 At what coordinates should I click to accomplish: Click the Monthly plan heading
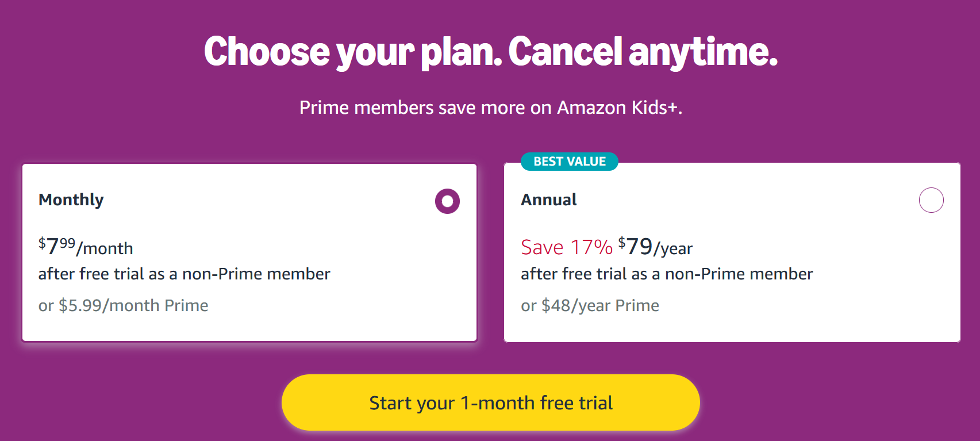point(71,200)
